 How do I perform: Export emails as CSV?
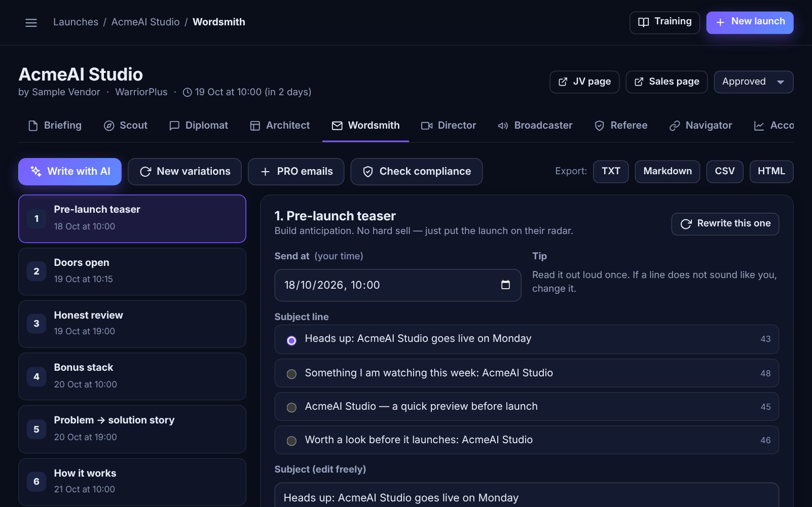pyautogui.click(x=724, y=172)
